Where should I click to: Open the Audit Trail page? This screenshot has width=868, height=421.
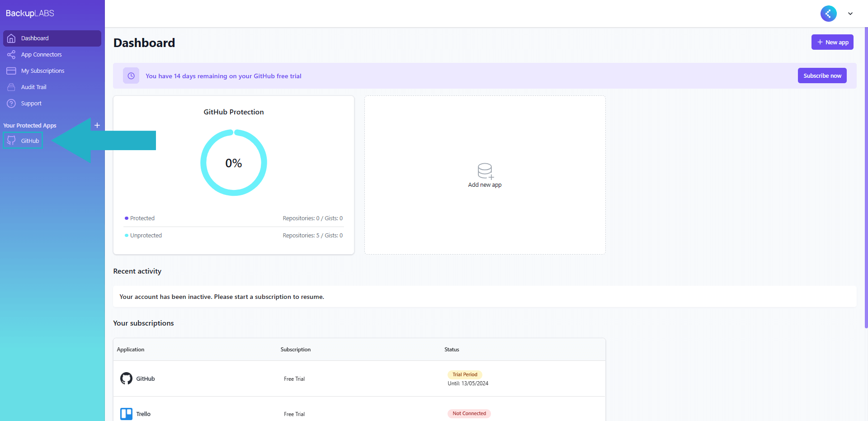coord(52,87)
